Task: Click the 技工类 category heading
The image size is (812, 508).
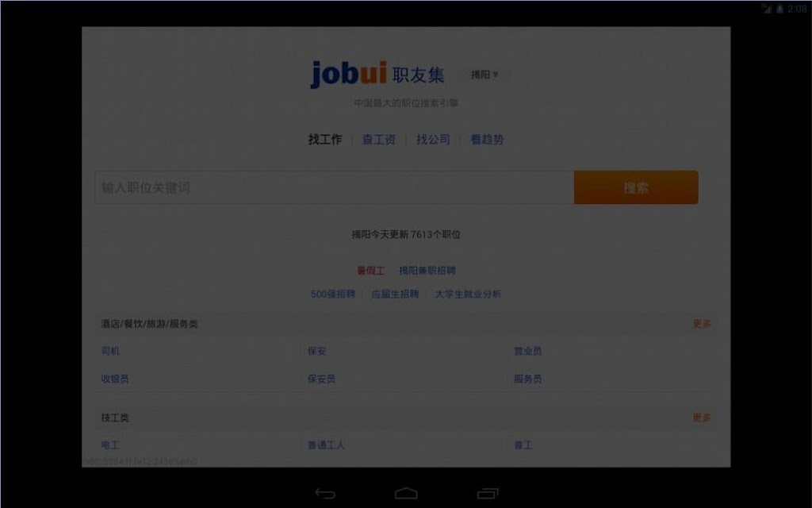Action: (115, 418)
